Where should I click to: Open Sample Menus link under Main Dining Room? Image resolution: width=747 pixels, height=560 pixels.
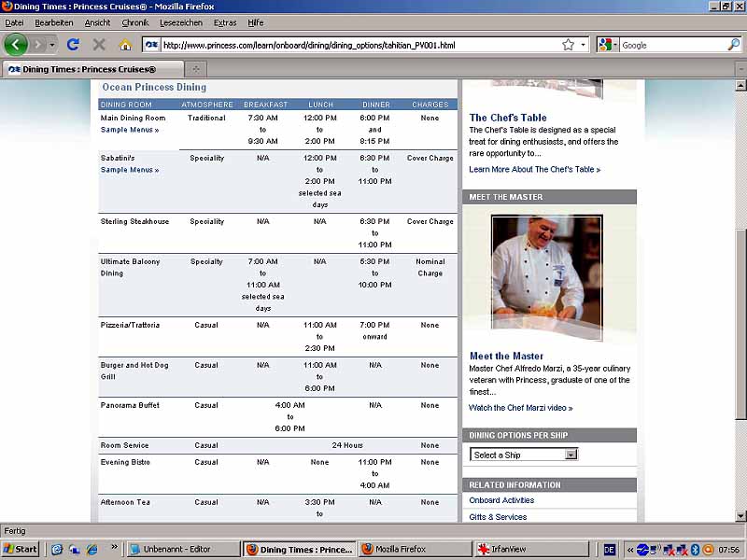(130, 130)
